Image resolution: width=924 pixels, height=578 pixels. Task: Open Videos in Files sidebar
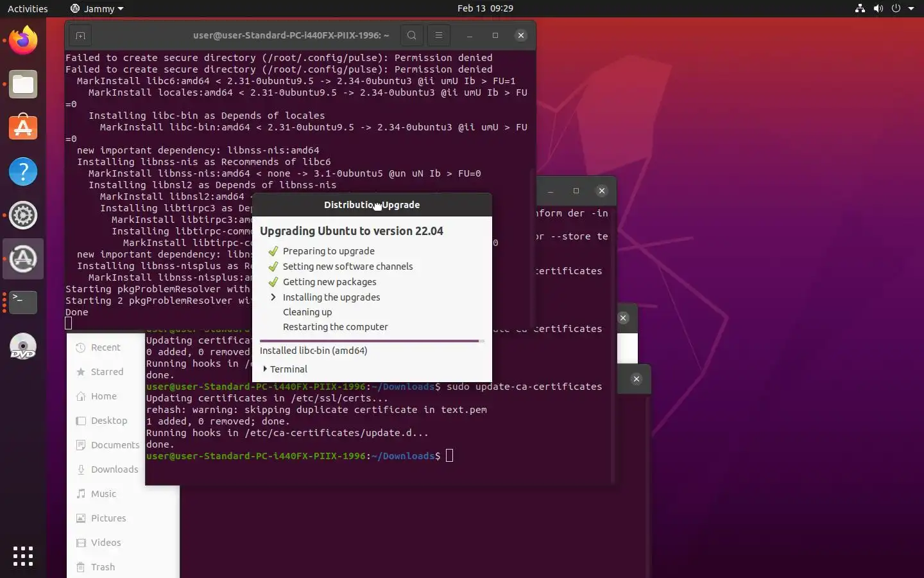point(106,543)
